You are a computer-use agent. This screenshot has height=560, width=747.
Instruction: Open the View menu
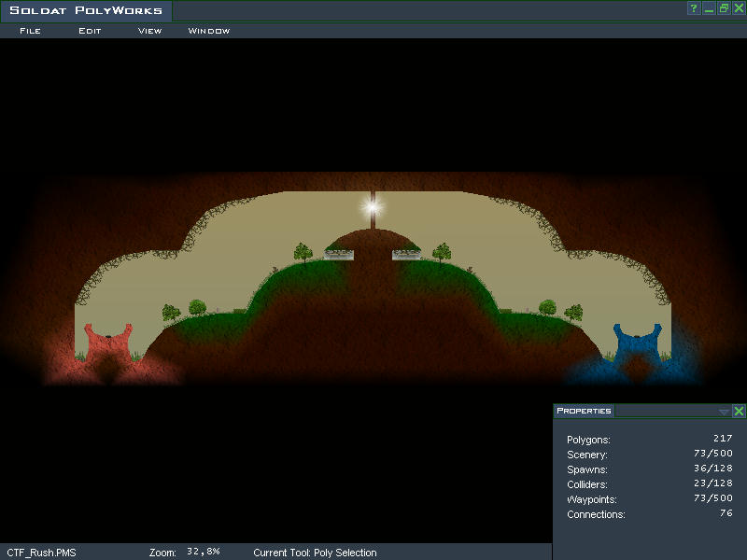point(149,31)
